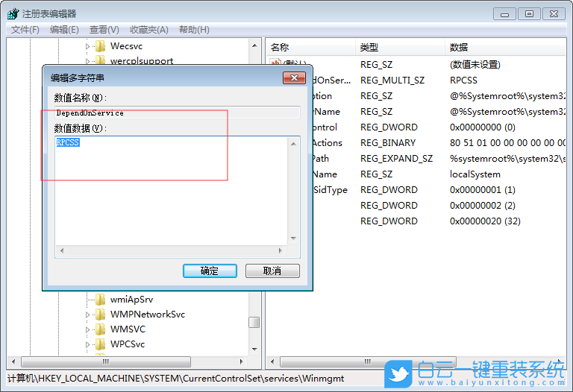Image resolution: width=573 pixels, height=392 pixels.
Task: Expand the WMSVC tree node
Action: [87, 329]
